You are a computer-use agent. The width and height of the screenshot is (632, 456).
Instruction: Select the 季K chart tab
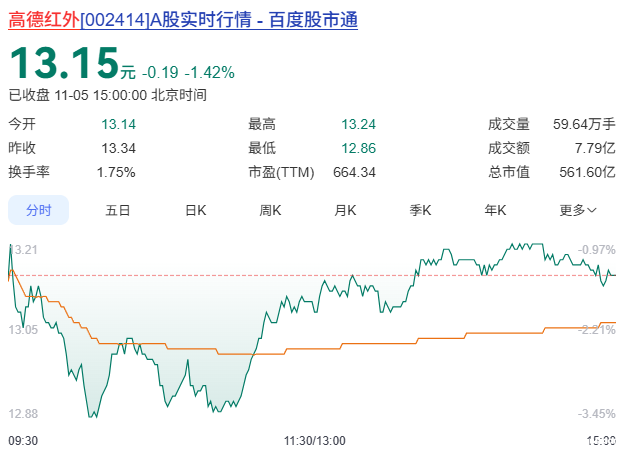420,210
